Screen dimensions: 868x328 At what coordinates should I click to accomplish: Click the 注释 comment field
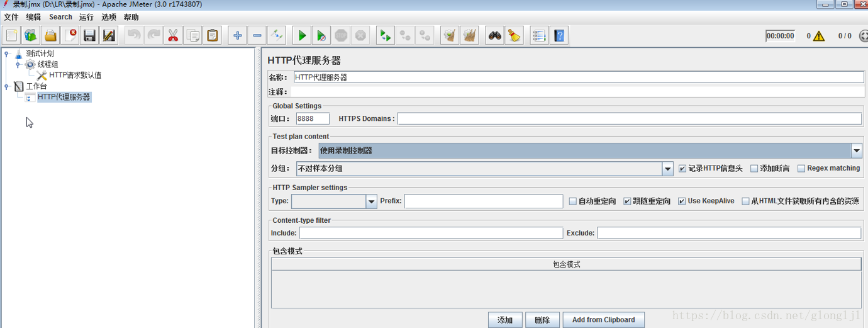pyautogui.click(x=577, y=92)
